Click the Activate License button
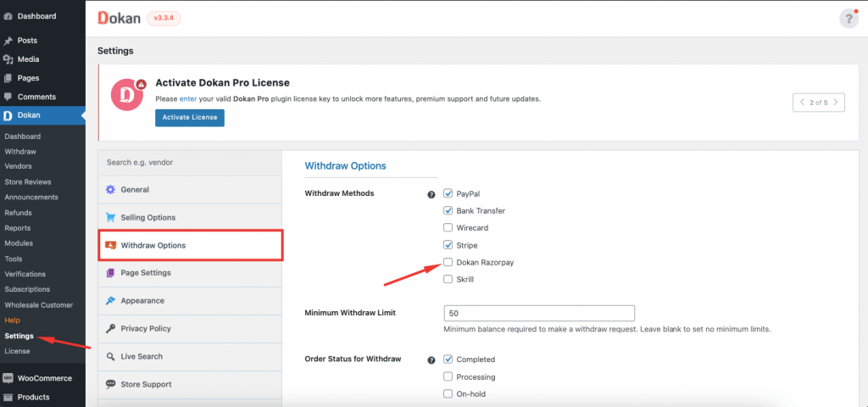The width and height of the screenshot is (868, 407). coord(189,117)
